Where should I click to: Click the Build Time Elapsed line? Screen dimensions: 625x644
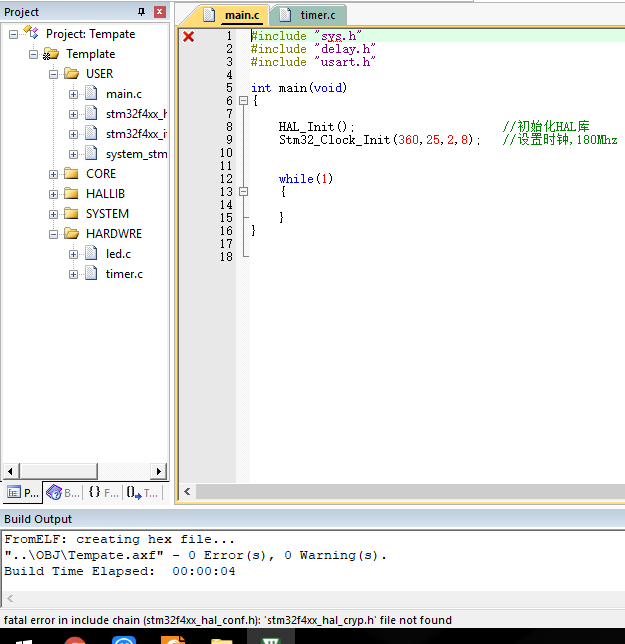[120, 571]
